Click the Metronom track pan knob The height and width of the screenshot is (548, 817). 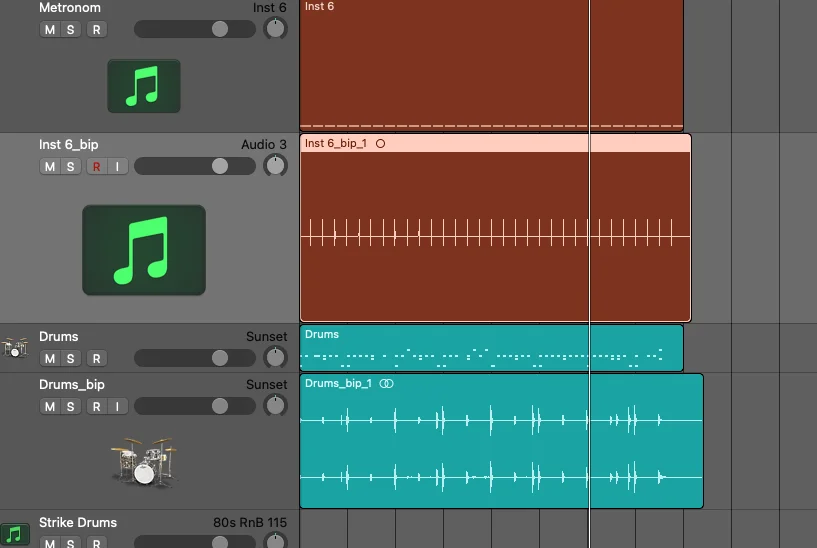click(275, 29)
